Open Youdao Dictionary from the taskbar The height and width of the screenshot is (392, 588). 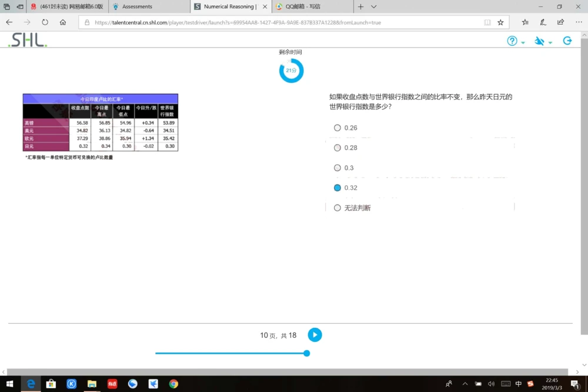pyautogui.click(x=112, y=384)
